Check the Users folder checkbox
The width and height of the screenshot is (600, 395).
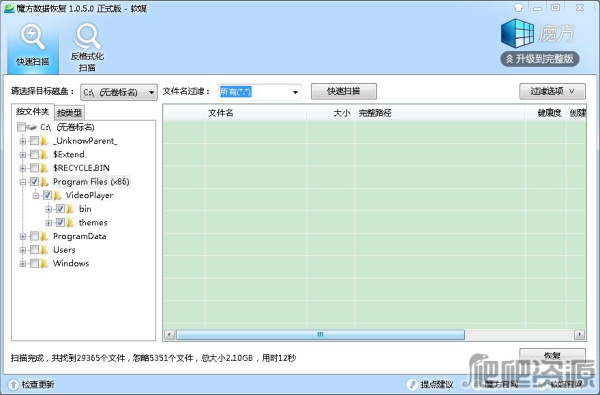tap(34, 250)
